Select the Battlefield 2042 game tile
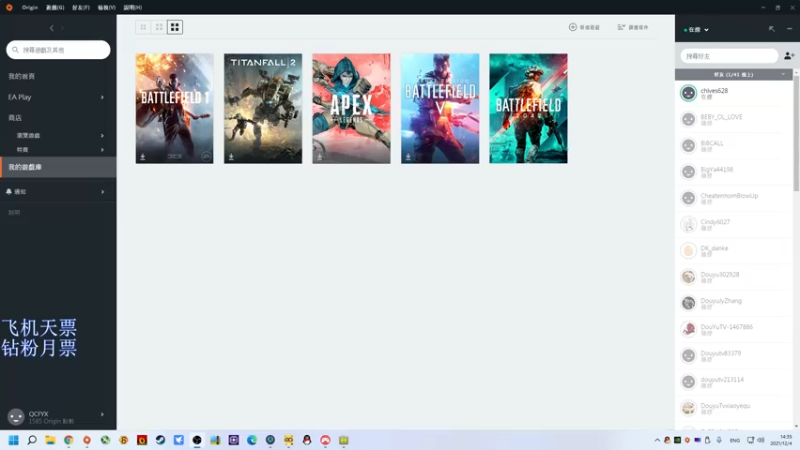800x450 pixels. (528, 109)
